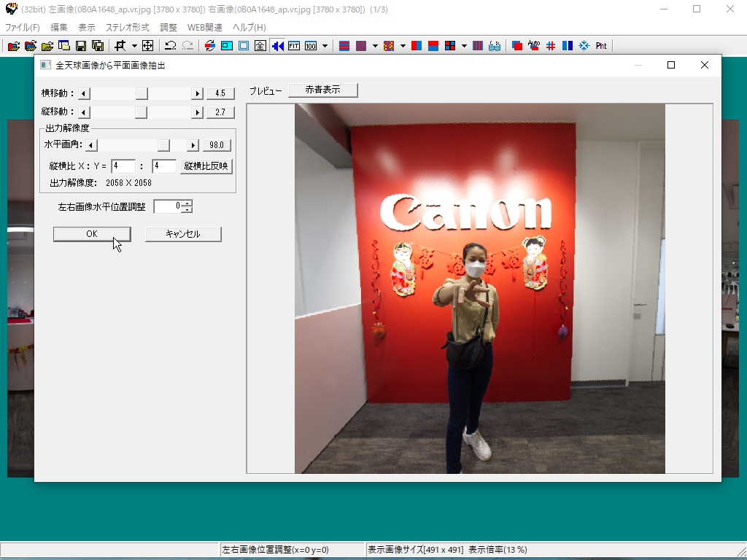Viewport: 747px width, 560px height.
Task: Click the 縦横比反映 button
Action: 206,166
